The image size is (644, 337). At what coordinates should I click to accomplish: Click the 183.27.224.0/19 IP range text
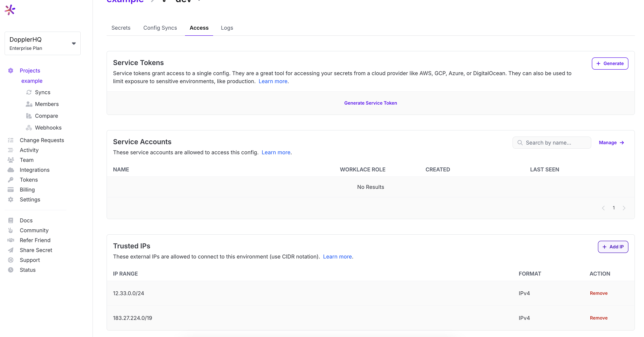[132, 318]
